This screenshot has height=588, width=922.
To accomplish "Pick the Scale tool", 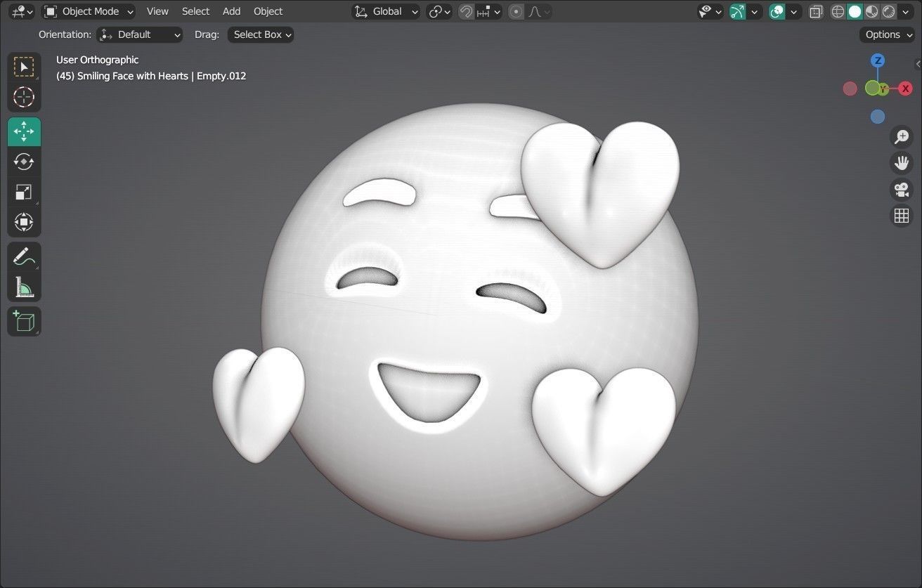I will 24,192.
